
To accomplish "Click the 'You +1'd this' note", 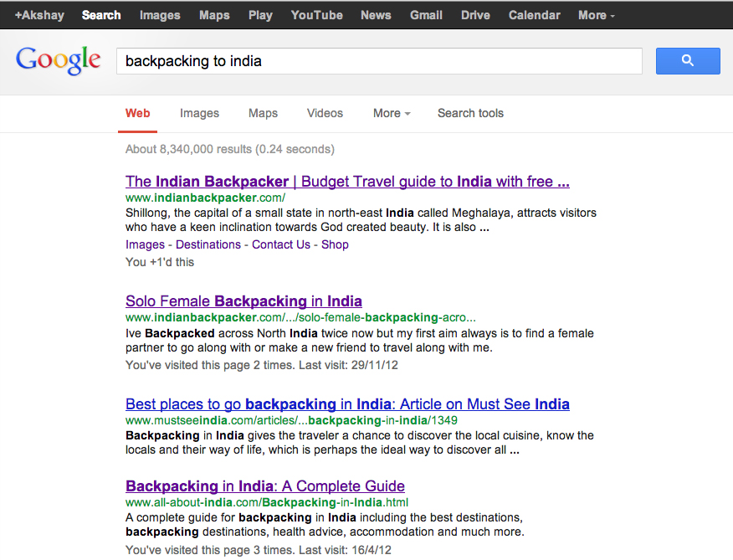I will 160,262.
